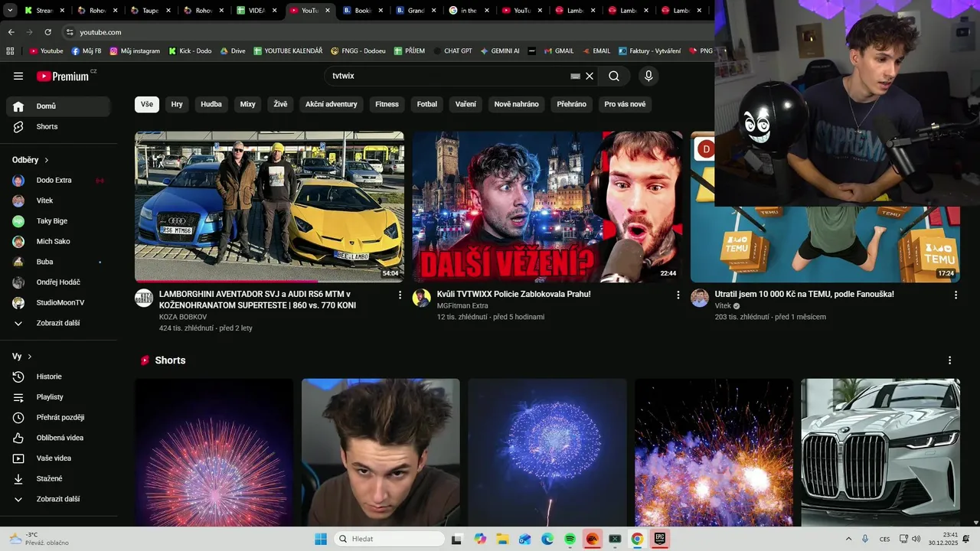Open Oblíbená videa in sidebar
Screen dimensions: 980x551
(58, 438)
